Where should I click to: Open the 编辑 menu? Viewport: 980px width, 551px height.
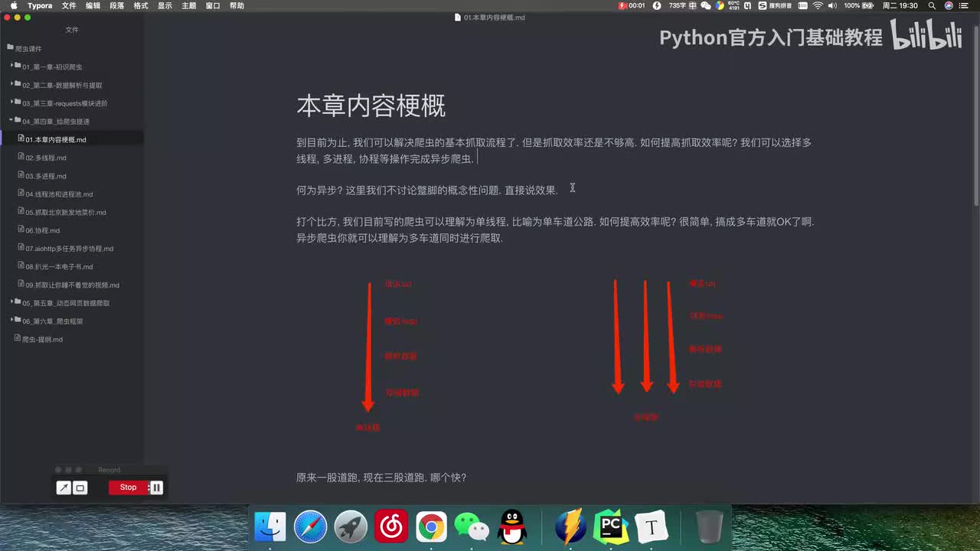(93, 5)
